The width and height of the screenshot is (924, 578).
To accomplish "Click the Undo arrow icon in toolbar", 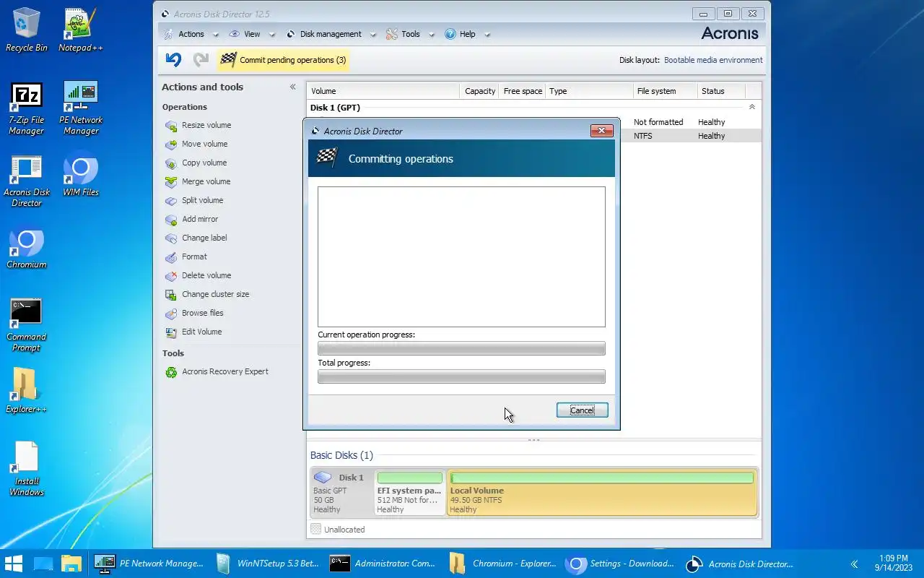I will coord(173,60).
